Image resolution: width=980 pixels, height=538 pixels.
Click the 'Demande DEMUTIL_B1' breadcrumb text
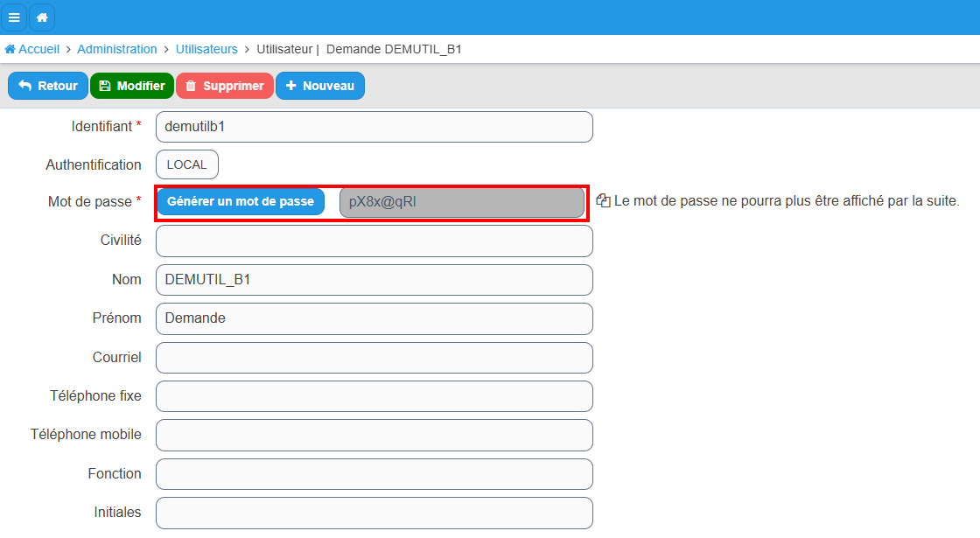coord(394,49)
